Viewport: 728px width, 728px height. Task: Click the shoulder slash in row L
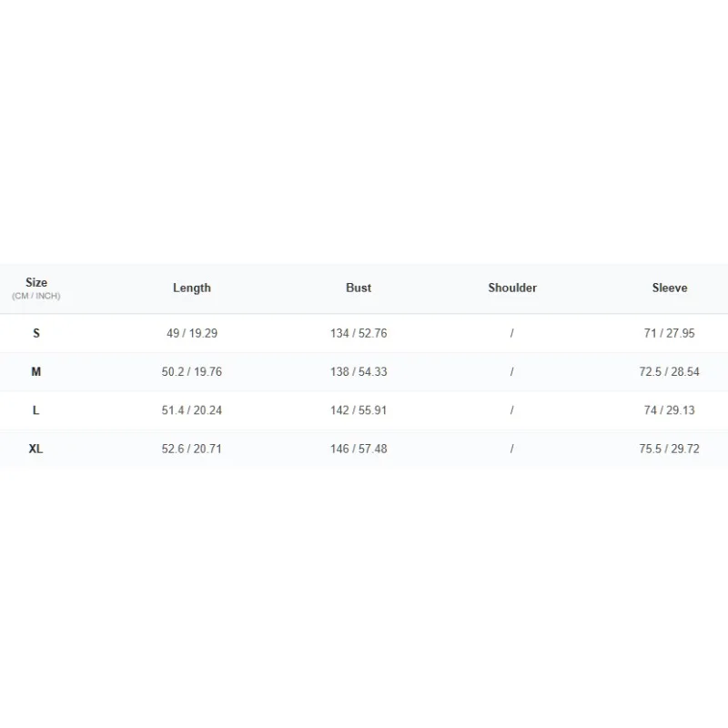tap(512, 410)
